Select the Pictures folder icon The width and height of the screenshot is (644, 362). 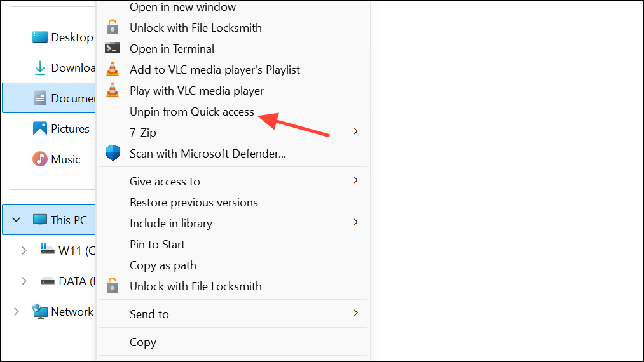point(40,128)
